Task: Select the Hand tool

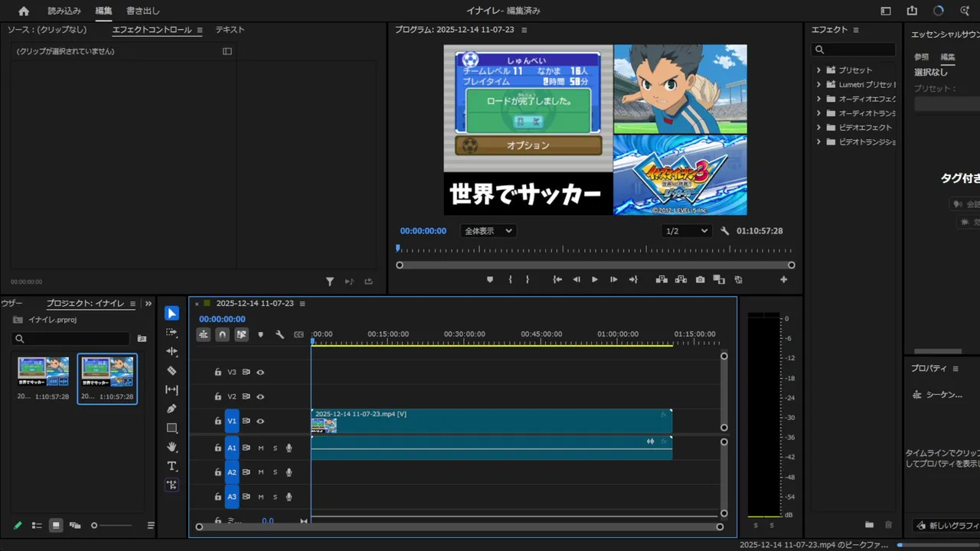Action: [x=171, y=447]
